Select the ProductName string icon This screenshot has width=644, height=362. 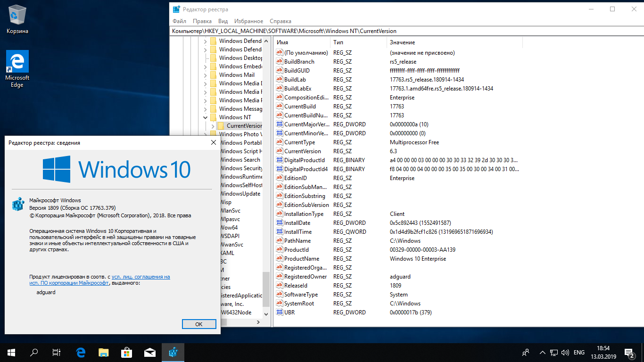tap(279, 259)
